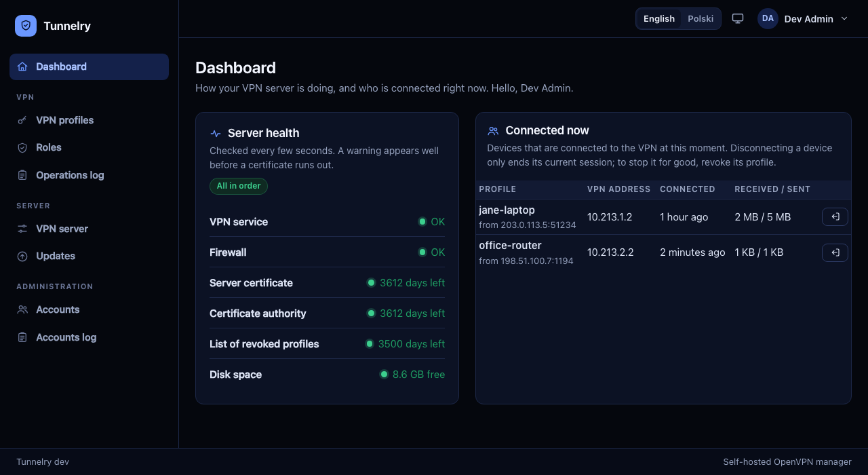The height and width of the screenshot is (475, 868).
Task: Click the address 10.213.1.2
Action: (x=610, y=217)
